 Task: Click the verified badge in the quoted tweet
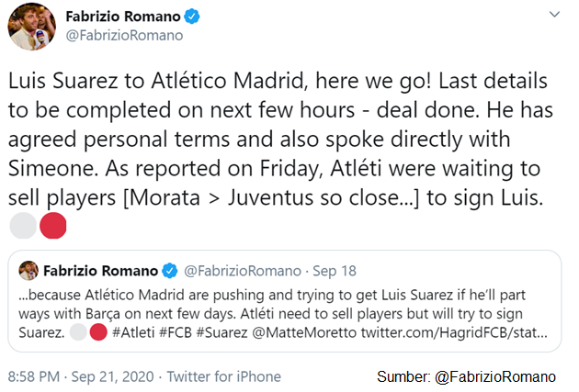click(170, 271)
